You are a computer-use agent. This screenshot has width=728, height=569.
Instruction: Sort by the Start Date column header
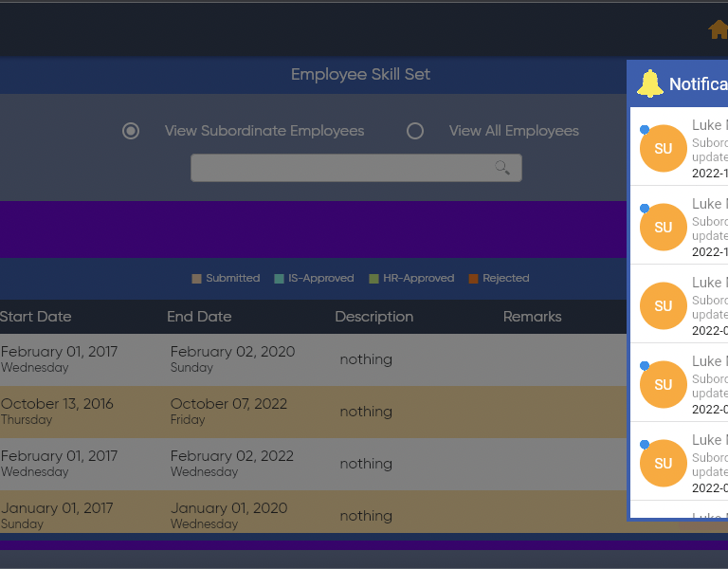[35, 317]
